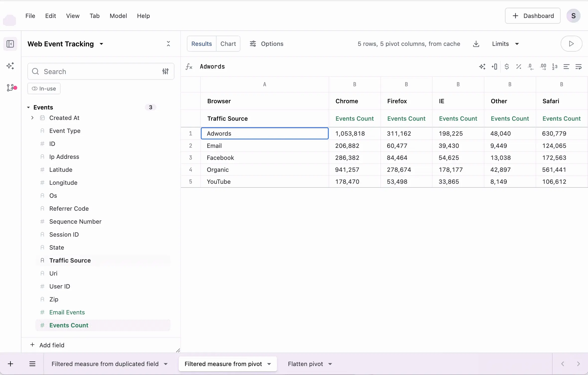588x375 pixels.
Task: Click the Browser header cell
Action: click(265, 101)
